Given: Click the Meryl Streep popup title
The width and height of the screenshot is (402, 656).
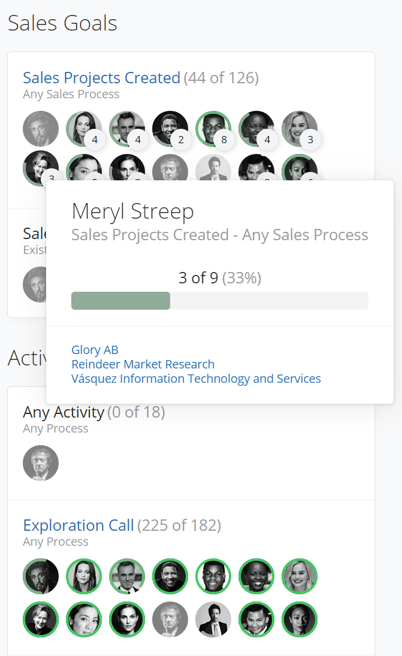Looking at the screenshot, I should tap(133, 211).
